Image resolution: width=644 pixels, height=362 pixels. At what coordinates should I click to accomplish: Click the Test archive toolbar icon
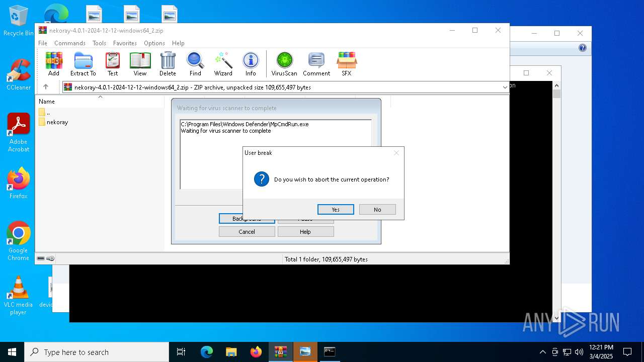pos(113,64)
